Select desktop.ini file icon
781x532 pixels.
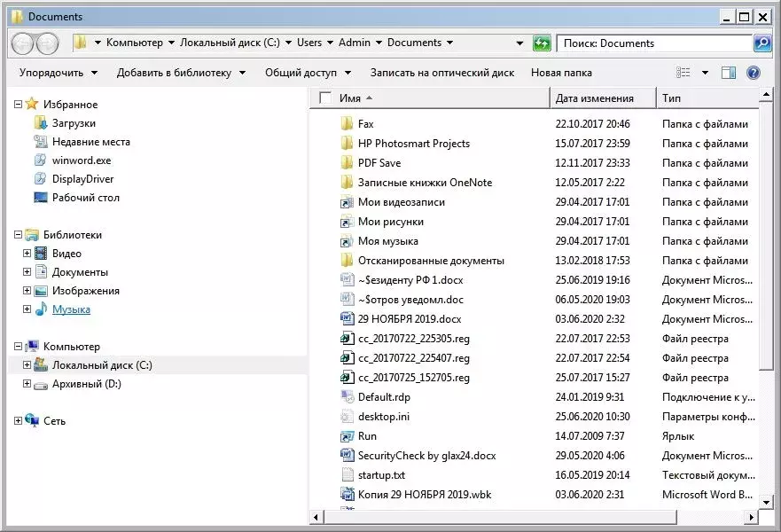pos(347,416)
